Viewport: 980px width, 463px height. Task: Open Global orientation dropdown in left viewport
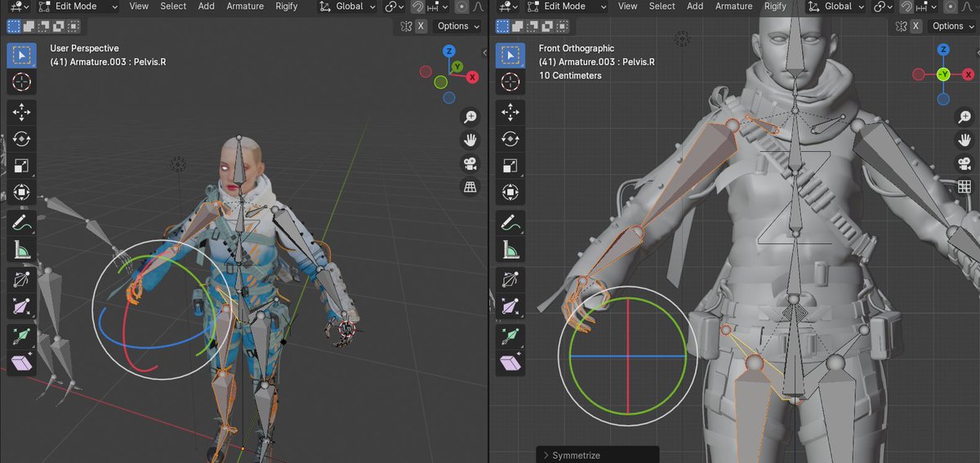coord(348,7)
